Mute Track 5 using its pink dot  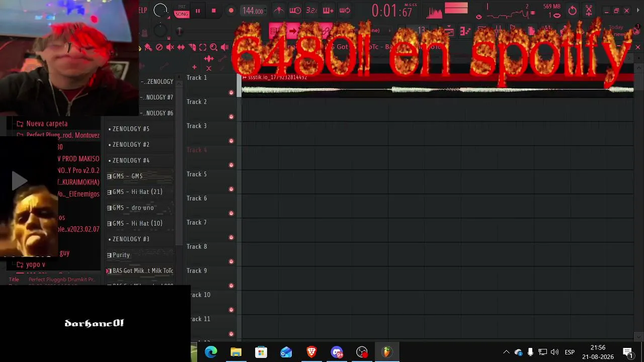231,189
